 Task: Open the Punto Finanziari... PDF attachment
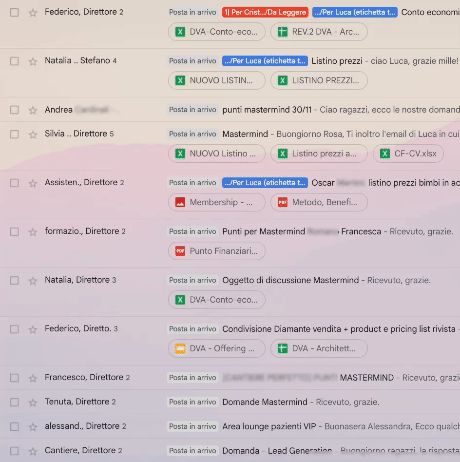(217, 251)
